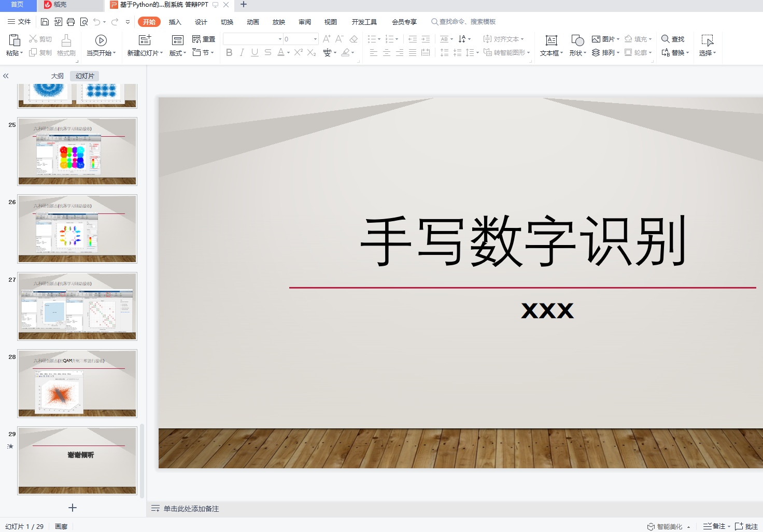The width and height of the screenshot is (763, 532).
Task: Click the 重置 reset slide button
Action: coord(204,39)
